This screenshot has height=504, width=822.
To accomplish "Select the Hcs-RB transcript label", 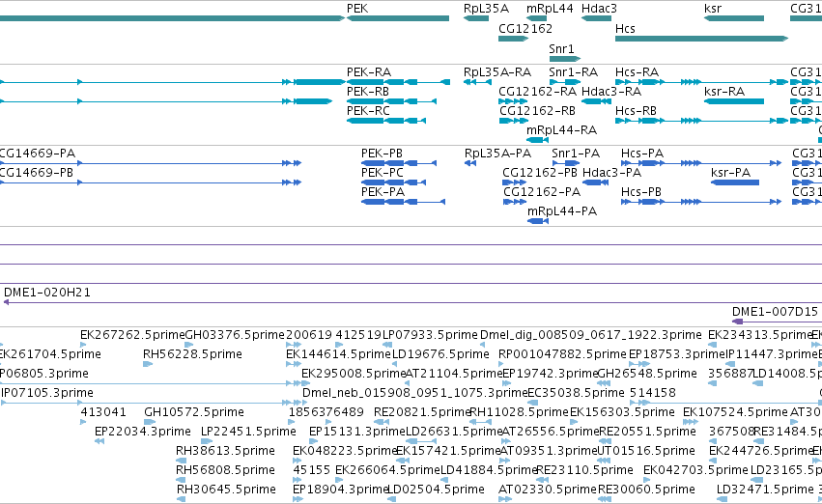I will point(636,110).
